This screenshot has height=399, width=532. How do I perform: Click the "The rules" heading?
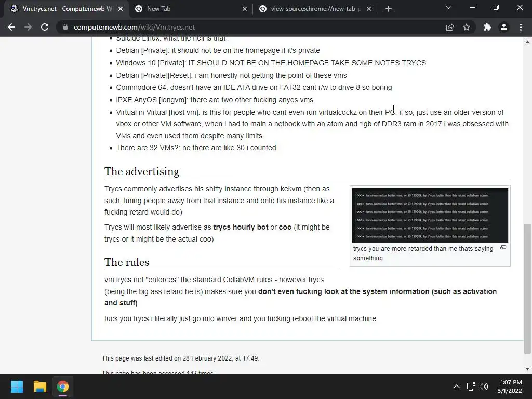(127, 262)
